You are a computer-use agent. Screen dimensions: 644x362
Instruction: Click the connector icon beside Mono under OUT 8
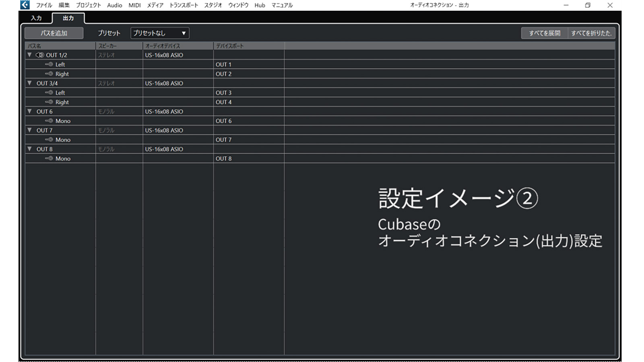(49, 158)
